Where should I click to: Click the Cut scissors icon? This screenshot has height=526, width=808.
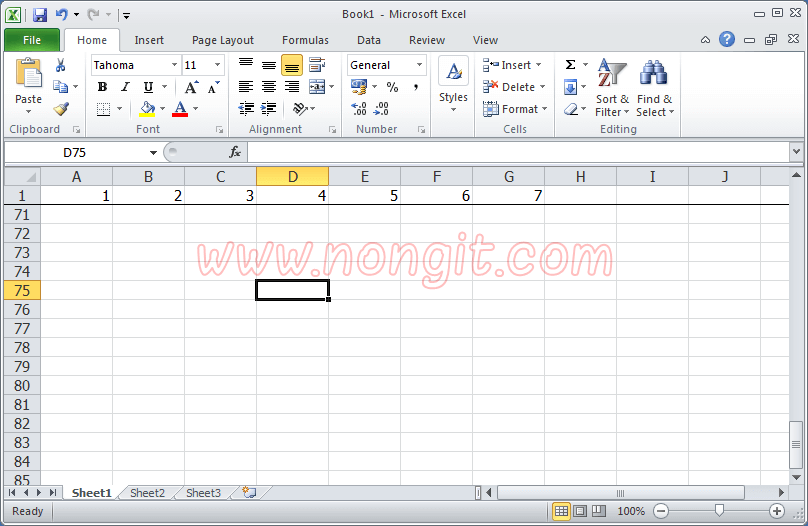pos(61,65)
